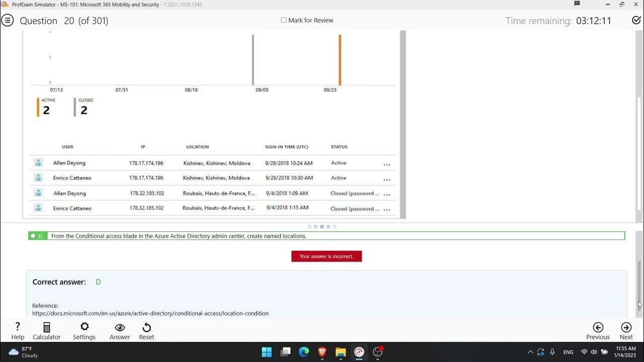Click the 9/4/2018 1:15 AM sign-in time
Image resolution: width=644 pixels, height=362 pixels.
[287, 208]
